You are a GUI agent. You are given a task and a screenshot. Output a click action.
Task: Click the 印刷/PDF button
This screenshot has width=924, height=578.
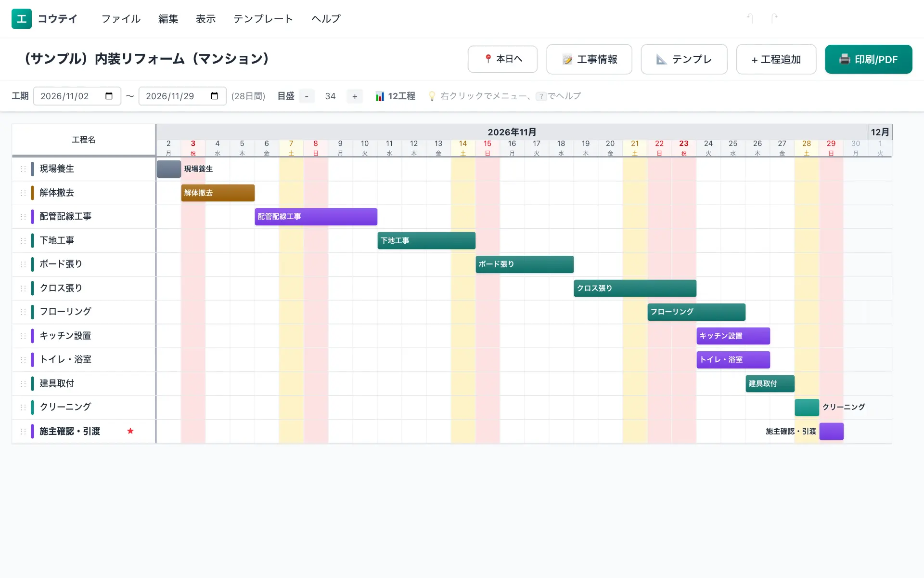869,59
